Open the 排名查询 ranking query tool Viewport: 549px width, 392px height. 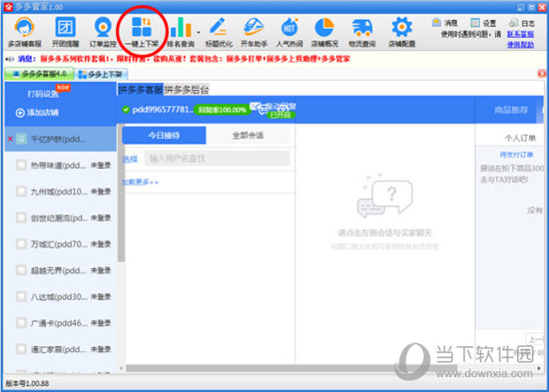tap(181, 32)
